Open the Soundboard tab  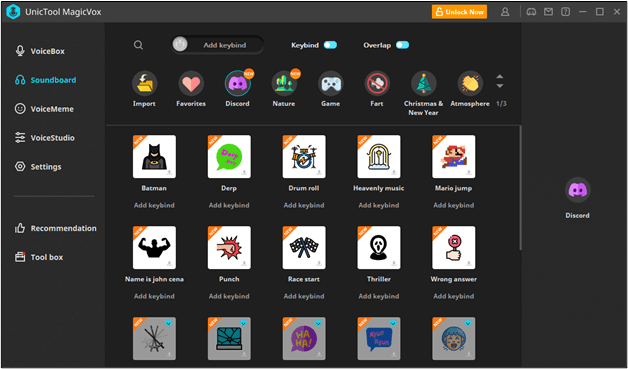(45, 80)
